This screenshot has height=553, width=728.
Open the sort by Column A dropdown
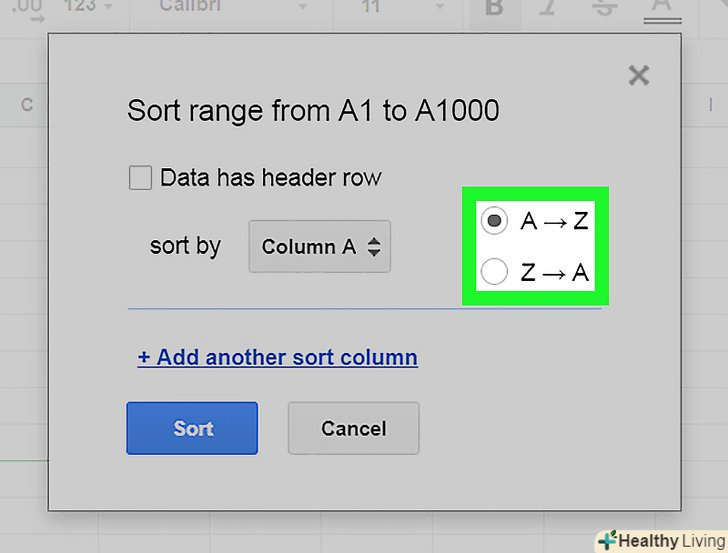319,247
